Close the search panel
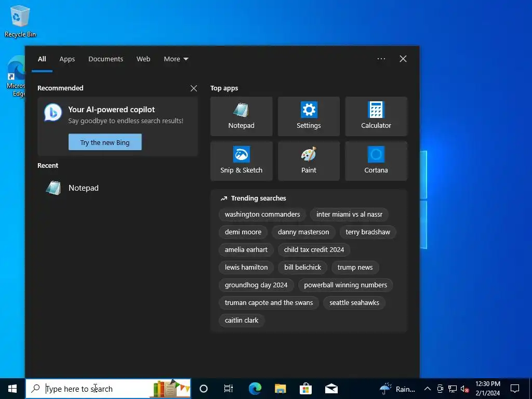This screenshot has width=532, height=399. [403, 59]
